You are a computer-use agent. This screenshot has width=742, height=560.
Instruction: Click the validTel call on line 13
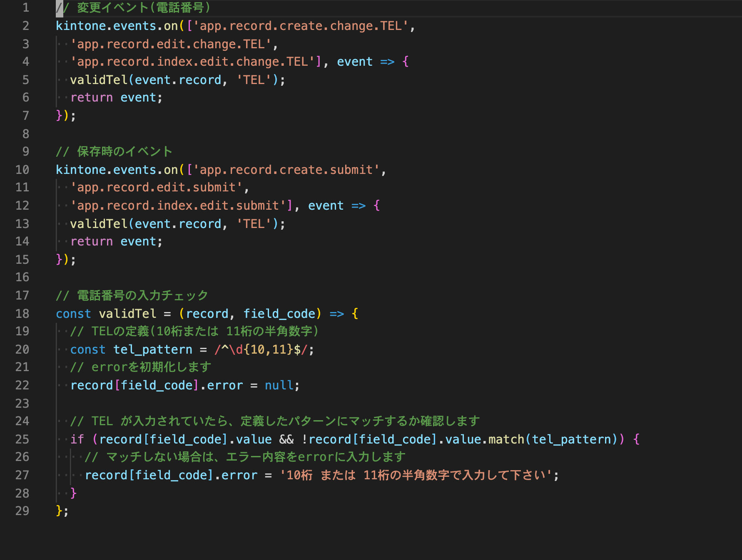pyautogui.click(x=99, y=224)
